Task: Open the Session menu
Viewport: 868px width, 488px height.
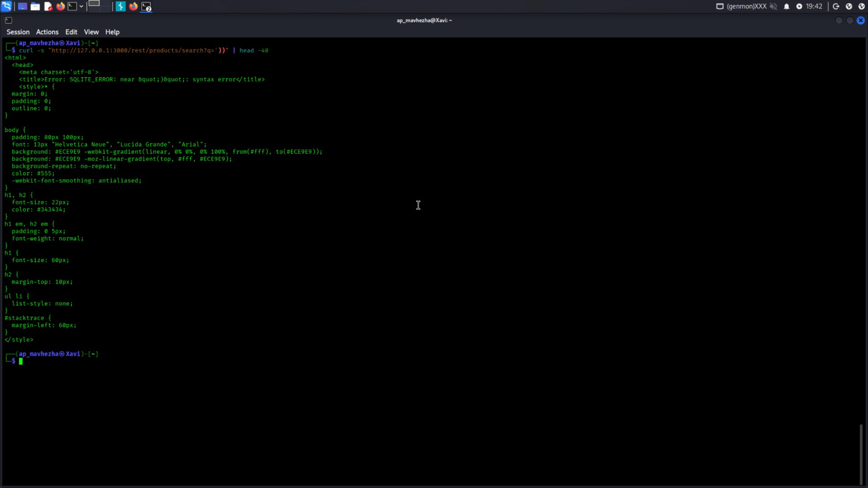Action: pos(18,32)
